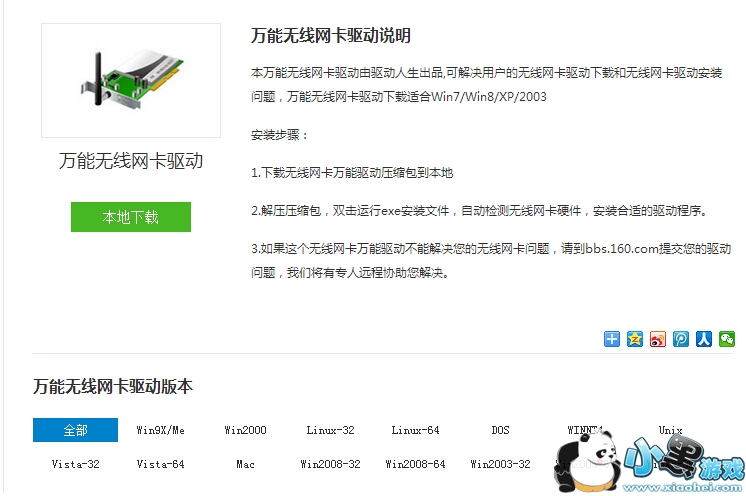Click the green 本地下载 button
This screenshot has height=496, width=746.
[x=131, y=217]
